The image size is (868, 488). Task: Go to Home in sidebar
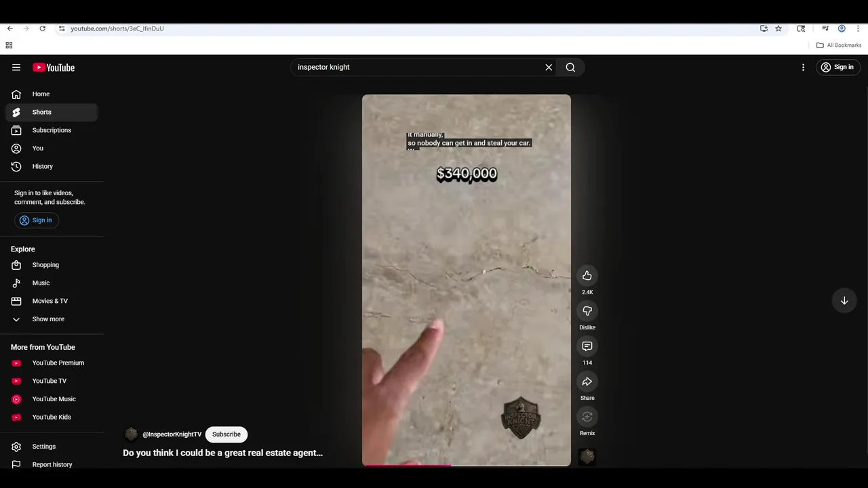coord(52,94)
